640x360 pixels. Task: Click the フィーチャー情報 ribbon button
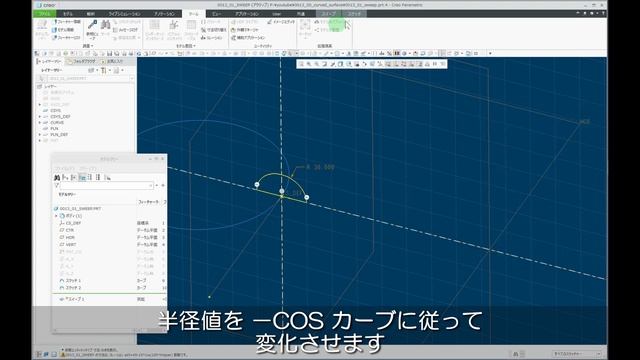[67, 22]
